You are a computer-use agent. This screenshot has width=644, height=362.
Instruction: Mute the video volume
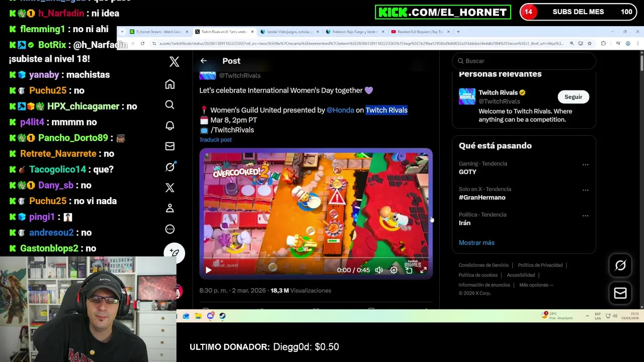tap(379, 270)
